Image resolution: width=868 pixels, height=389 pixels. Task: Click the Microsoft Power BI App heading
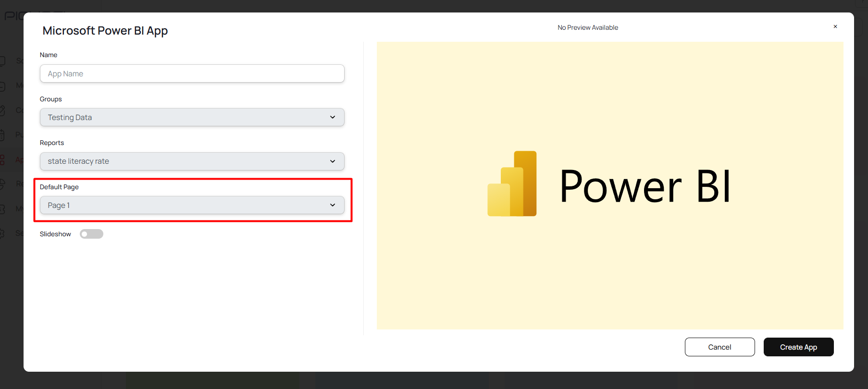pyautogui.click(x=105, y=31)
